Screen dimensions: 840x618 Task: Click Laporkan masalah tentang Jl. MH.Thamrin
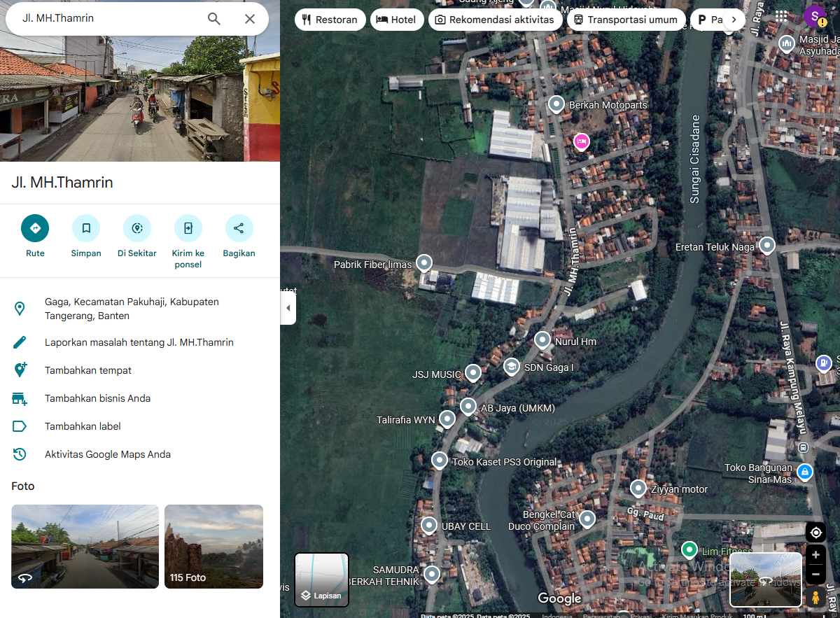click(139, 342)
